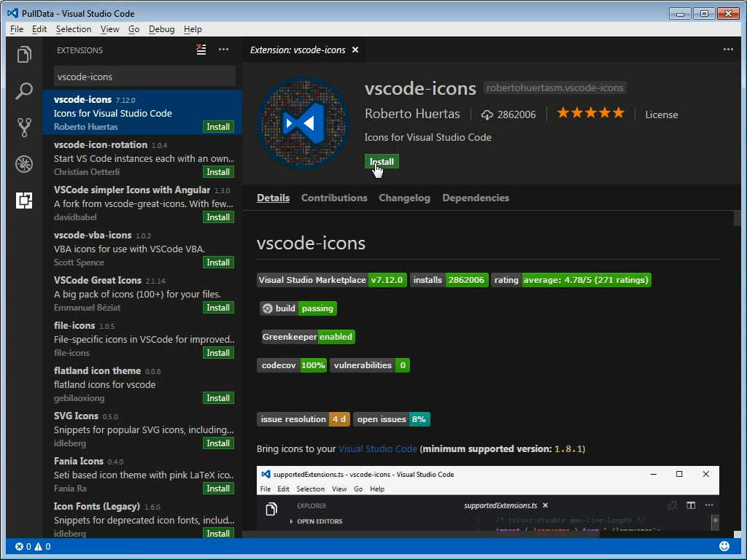Install flatland icon theme extension

218,398
